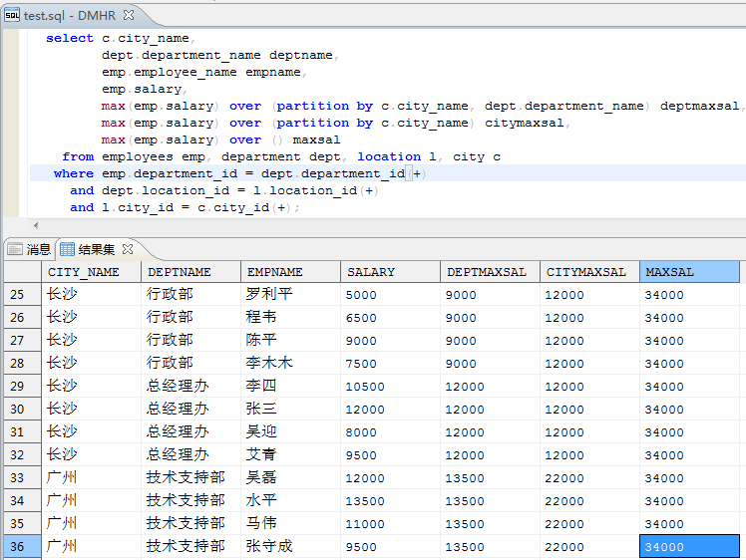Select row number 25 in results grid

tap(20, 295)
